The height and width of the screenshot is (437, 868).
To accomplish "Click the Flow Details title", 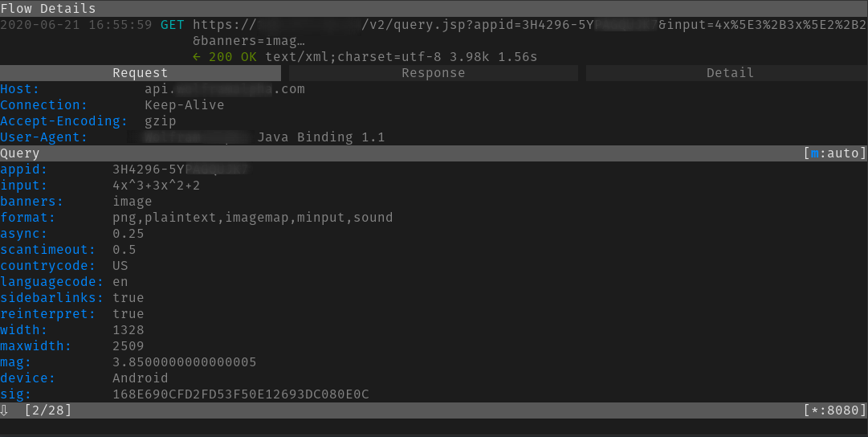I will 48,9.
